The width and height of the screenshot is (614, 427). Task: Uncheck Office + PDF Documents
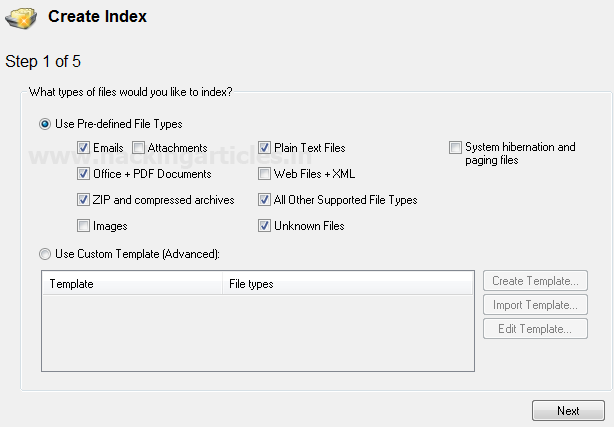(84, 174)
